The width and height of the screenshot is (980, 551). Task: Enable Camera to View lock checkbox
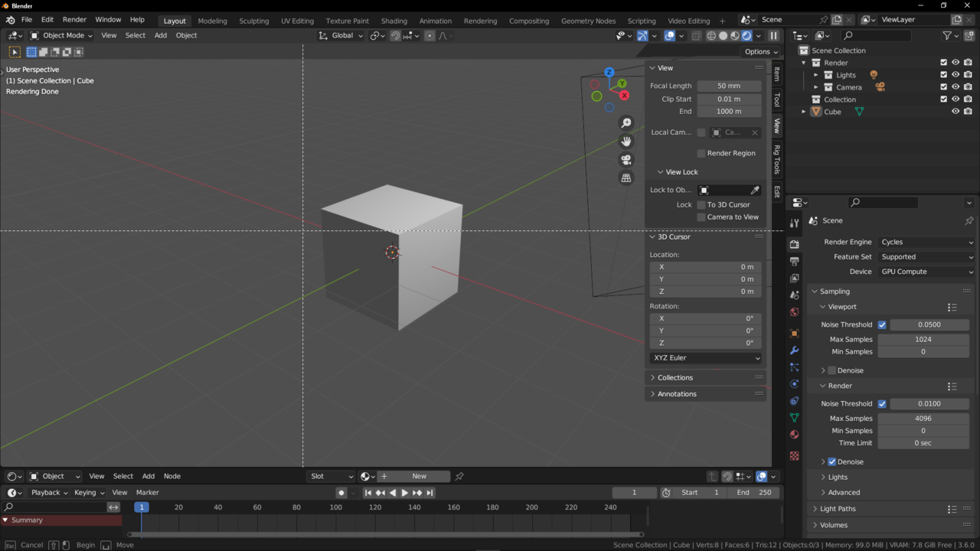click(701, 217)
